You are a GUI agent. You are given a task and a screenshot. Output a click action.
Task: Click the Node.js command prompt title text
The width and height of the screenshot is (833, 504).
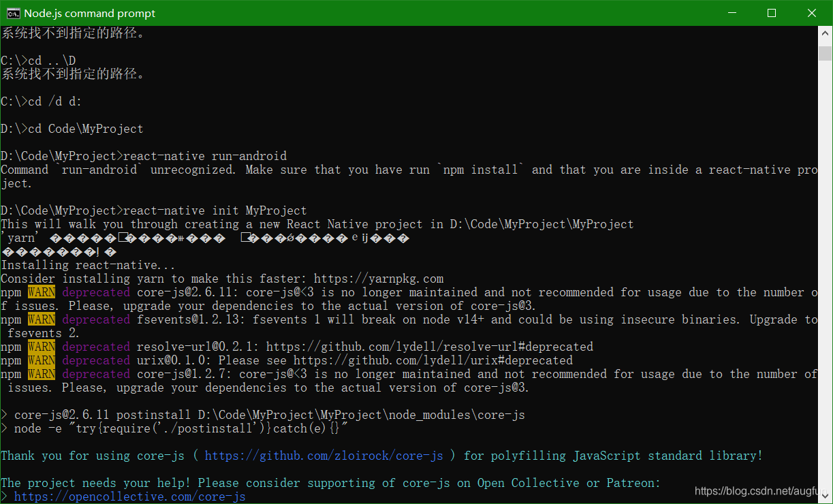coord(90,13)
